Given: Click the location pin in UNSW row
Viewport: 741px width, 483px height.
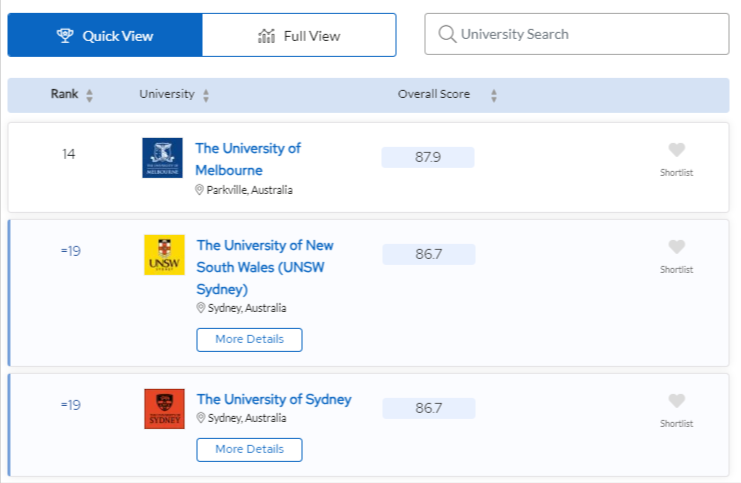Looking at the screenshot, I should [201, 308].
